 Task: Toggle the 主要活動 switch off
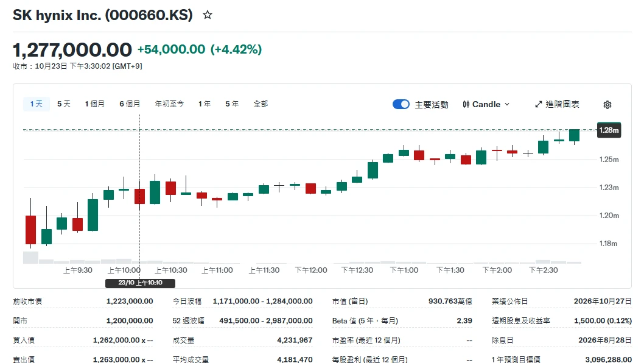tap(401, 104)
